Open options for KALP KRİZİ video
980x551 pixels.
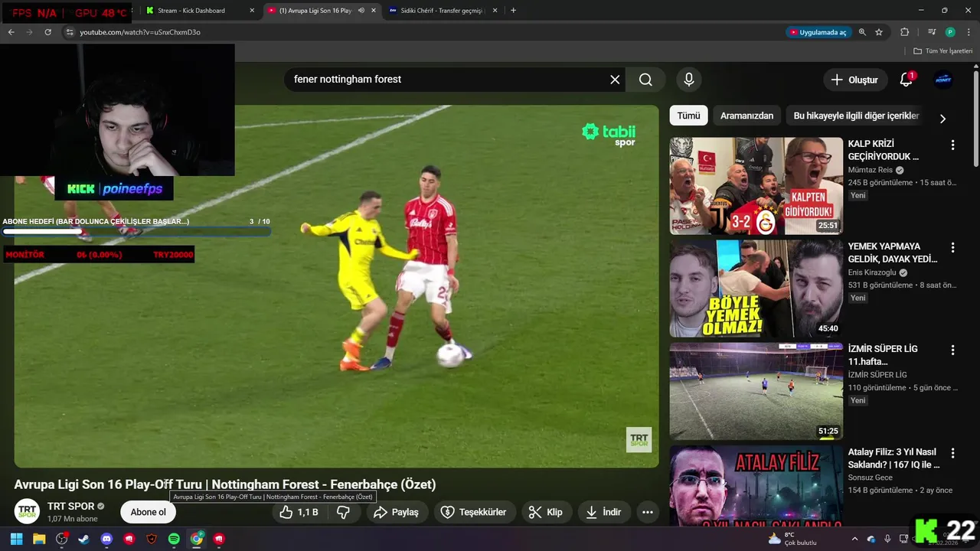952,145
